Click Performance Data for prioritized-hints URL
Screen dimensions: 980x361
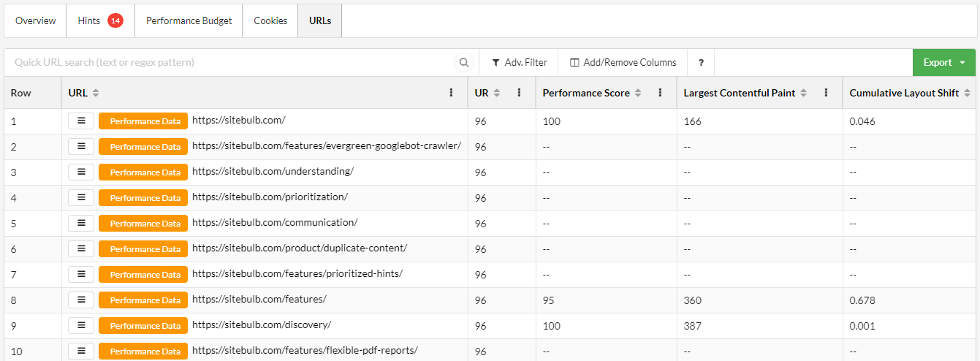tap(143, 275)
